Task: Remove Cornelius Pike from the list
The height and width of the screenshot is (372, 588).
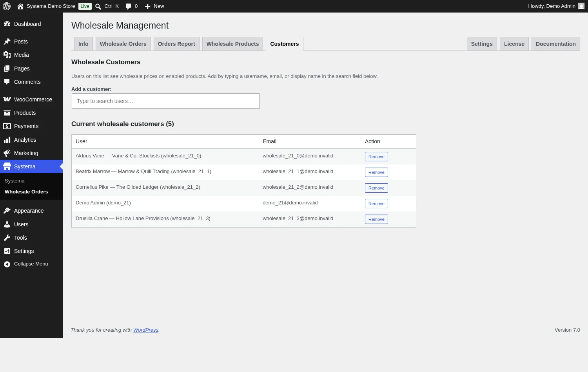Action: click(376, 188)
